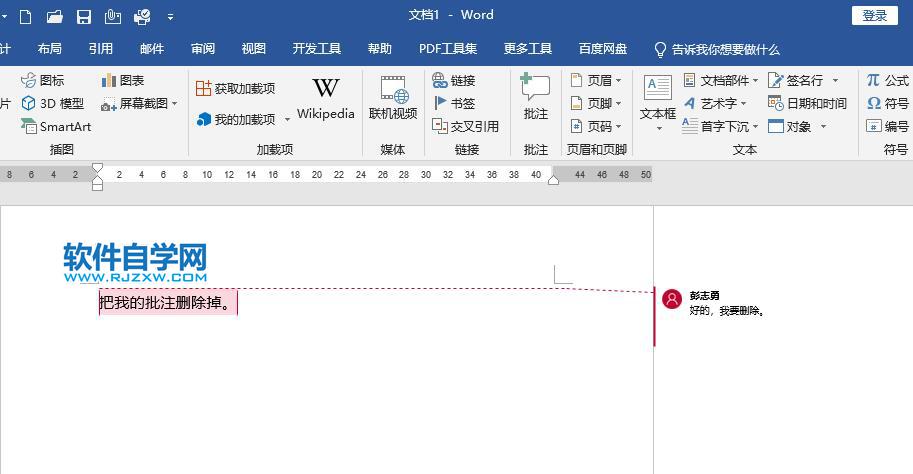Click the Wikipedia add-in button
Viewport: 913px width, 474px height.
tap(325, 99)
